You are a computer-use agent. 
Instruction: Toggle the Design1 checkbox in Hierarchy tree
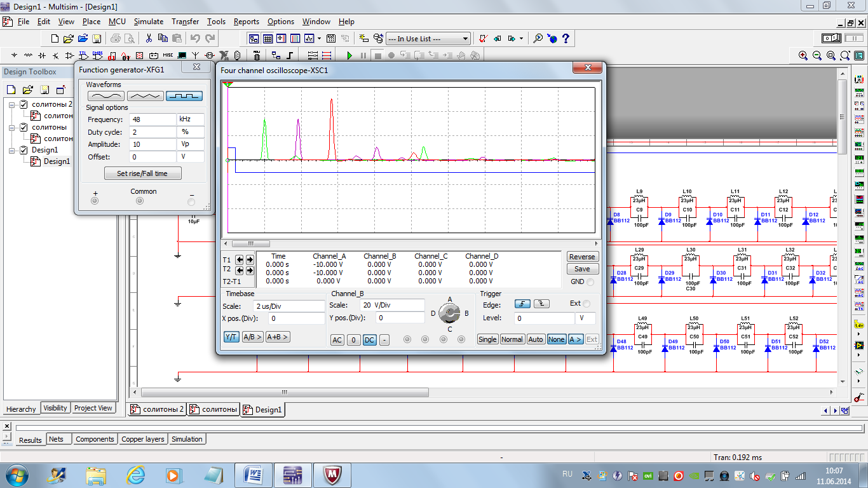[x=24, y=150]
